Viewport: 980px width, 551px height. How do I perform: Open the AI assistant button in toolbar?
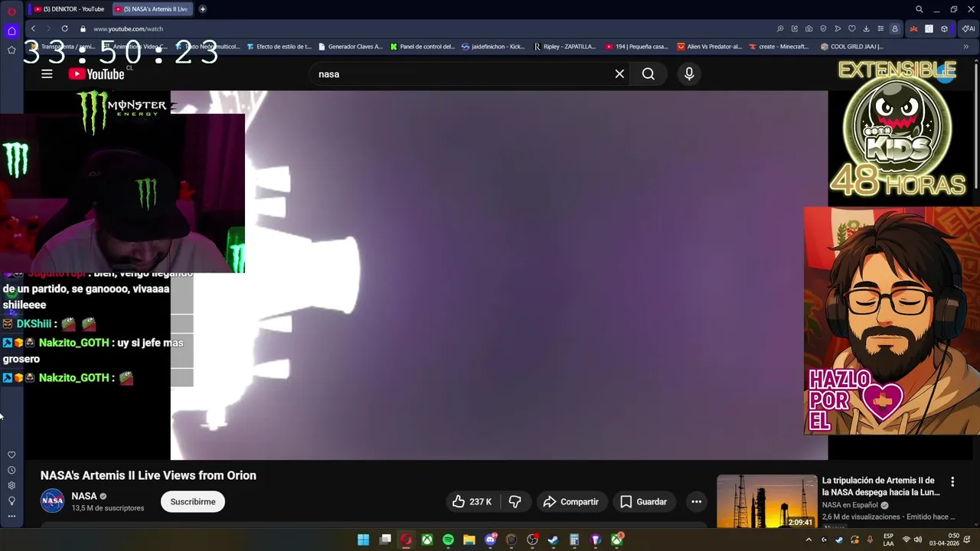pyautogui.click(x=969, y=29)
